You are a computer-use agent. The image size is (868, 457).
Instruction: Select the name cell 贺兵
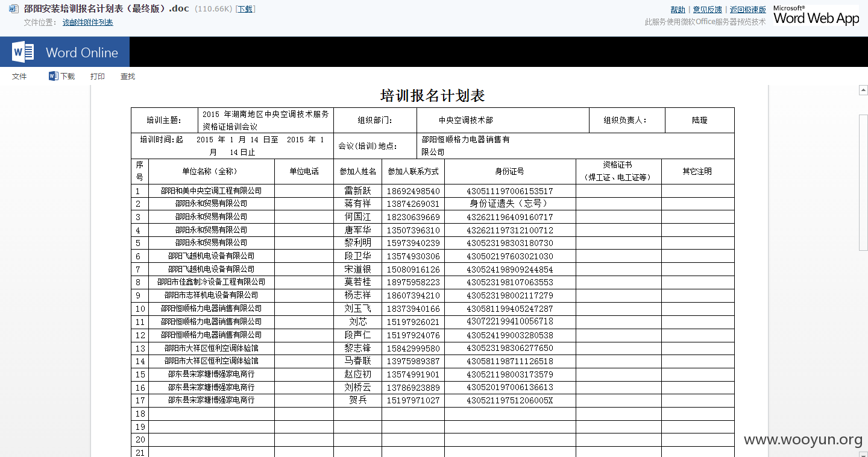coord(357,400)
